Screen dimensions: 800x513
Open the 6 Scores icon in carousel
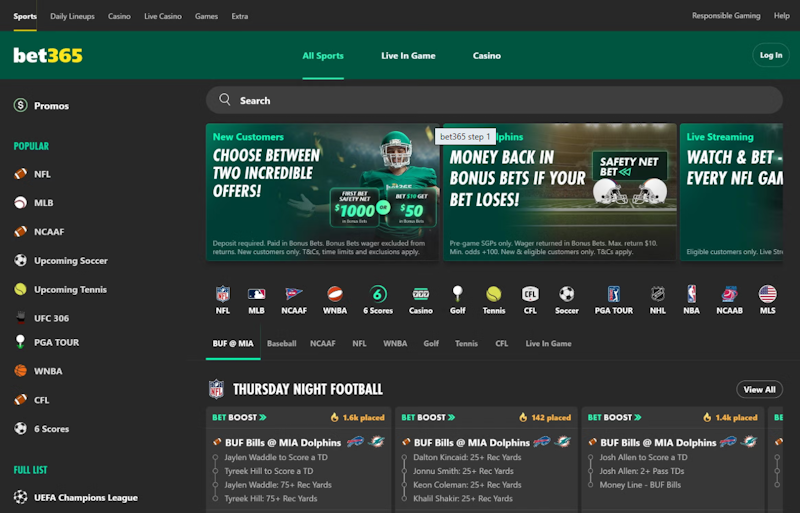378,294
